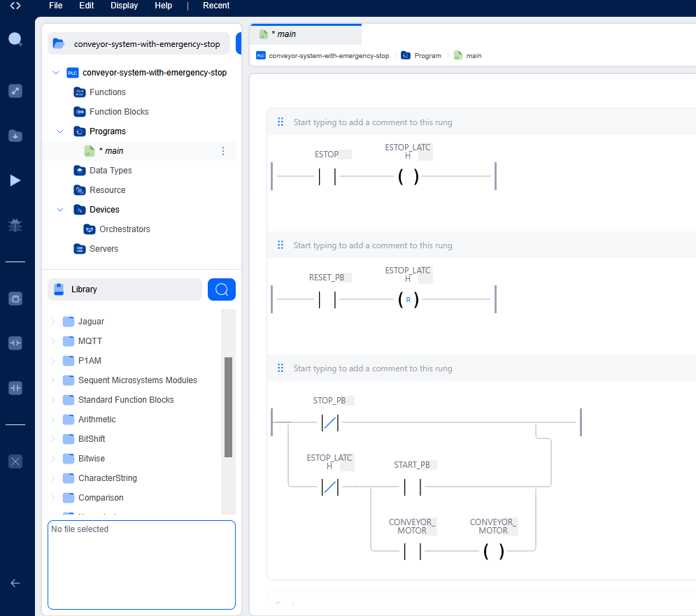
Task: Click the library list scrollbar thumb
Action: pyautogui.click(x=229, y=407)
